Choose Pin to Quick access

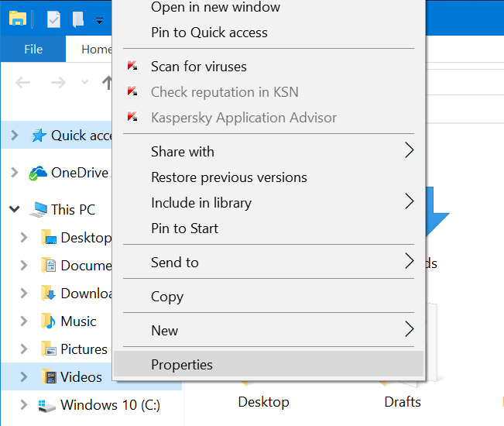269,33
